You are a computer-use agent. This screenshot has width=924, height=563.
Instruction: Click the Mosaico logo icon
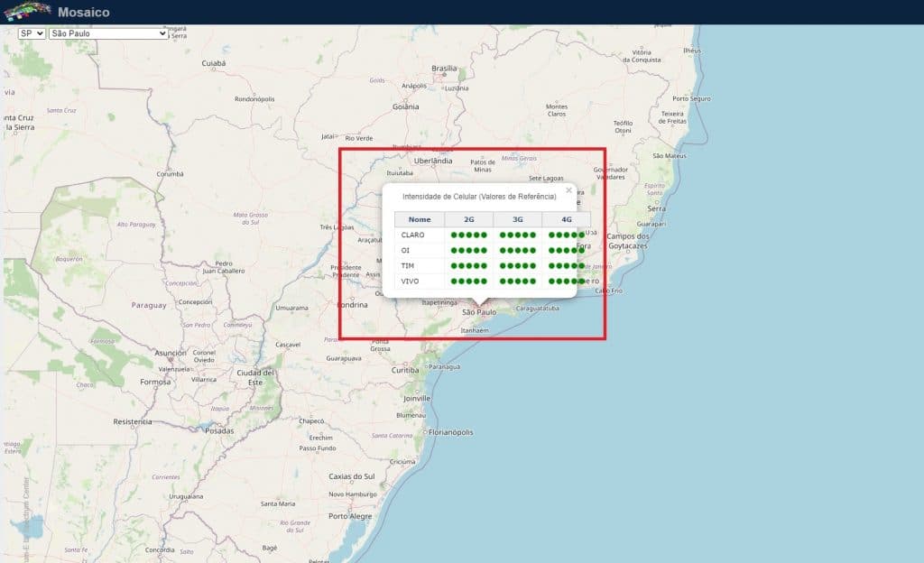point(28,11)
